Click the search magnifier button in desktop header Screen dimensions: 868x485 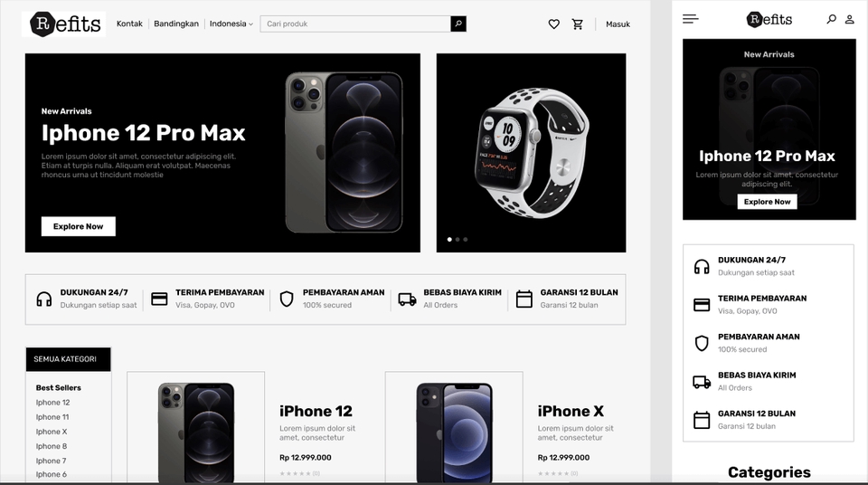coord(458,24)
